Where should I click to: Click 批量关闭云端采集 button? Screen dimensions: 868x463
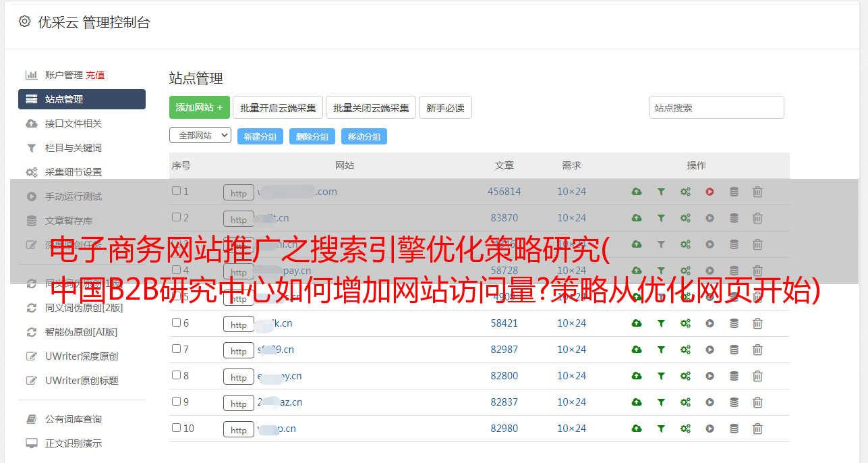click(x=371, y=107)
